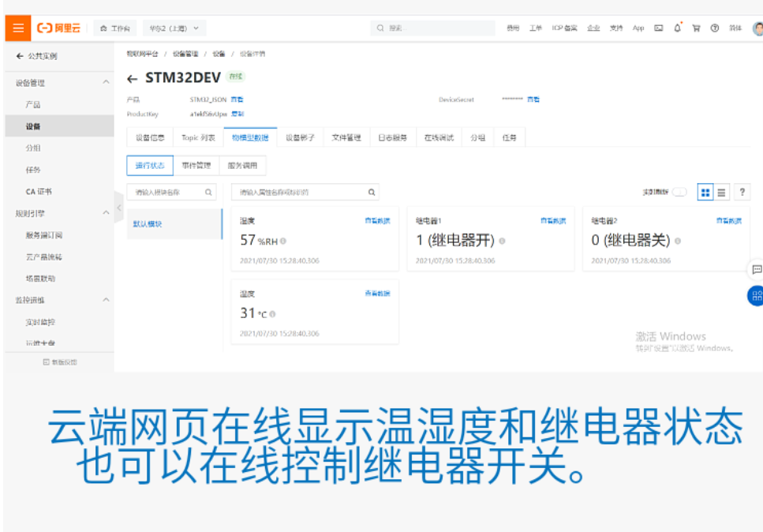
Task: Open the shopping cart icon
Action: click(697, 28)
